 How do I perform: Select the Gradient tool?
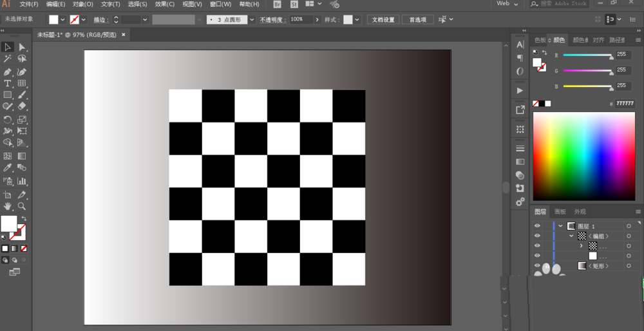22,156
